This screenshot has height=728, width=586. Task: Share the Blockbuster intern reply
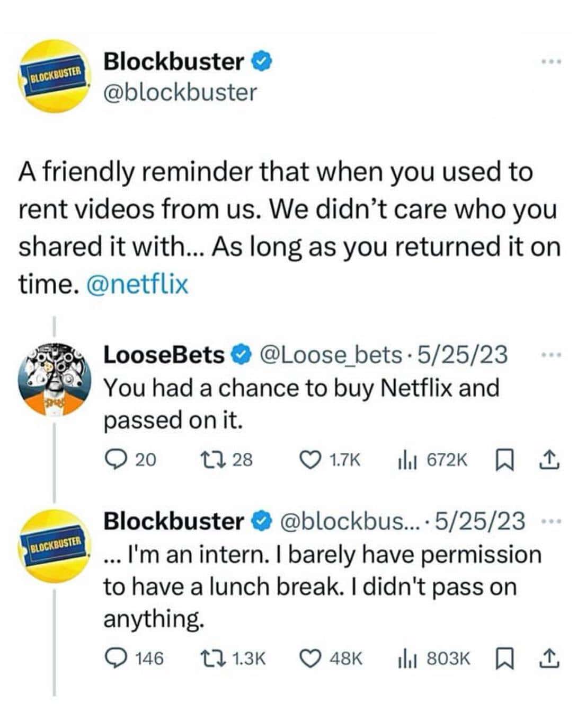[x=551, y=659]
